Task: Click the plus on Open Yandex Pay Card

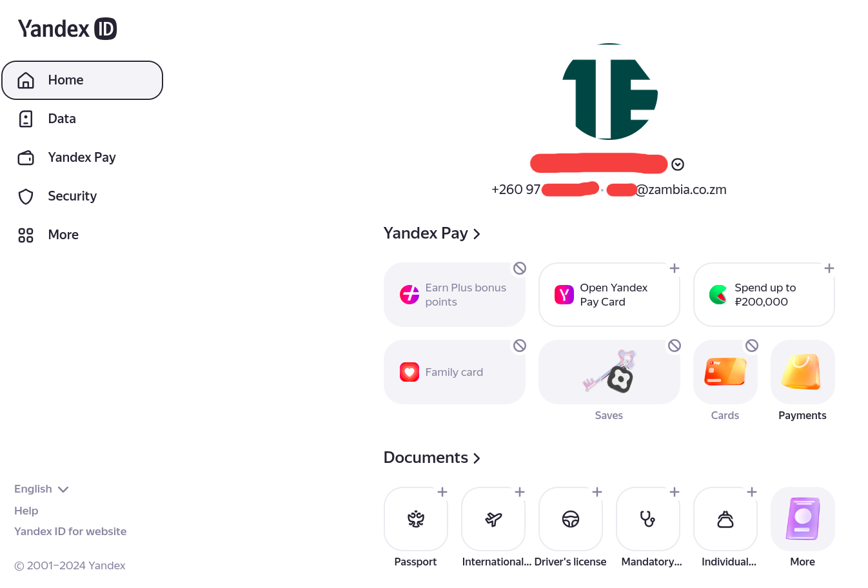Action: [675, 268]
